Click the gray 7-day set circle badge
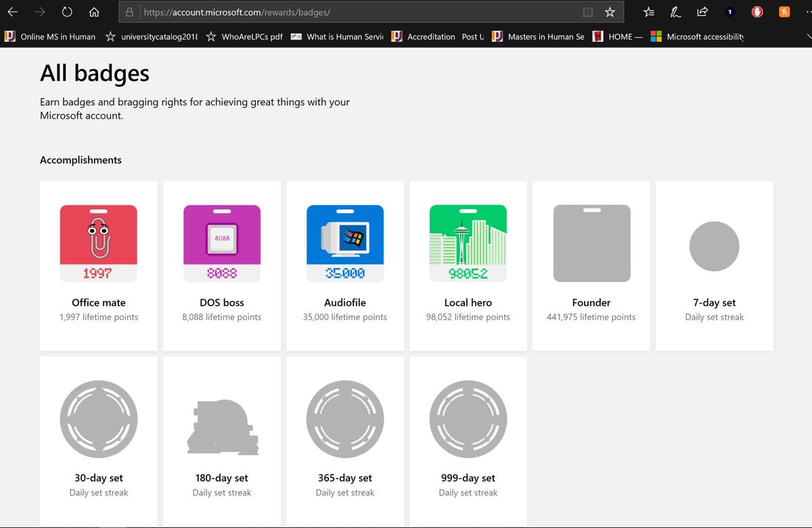 tap(715, 246)
